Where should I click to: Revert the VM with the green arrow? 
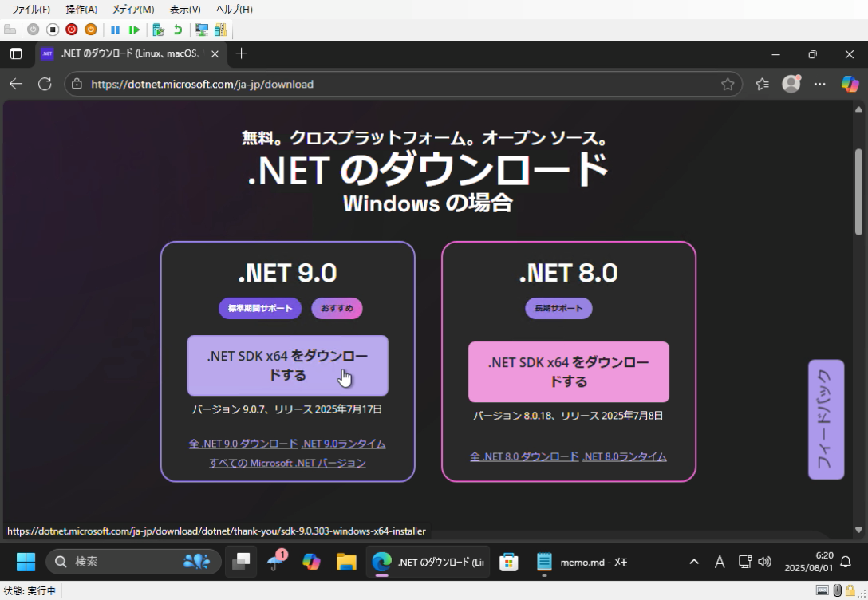178,30
